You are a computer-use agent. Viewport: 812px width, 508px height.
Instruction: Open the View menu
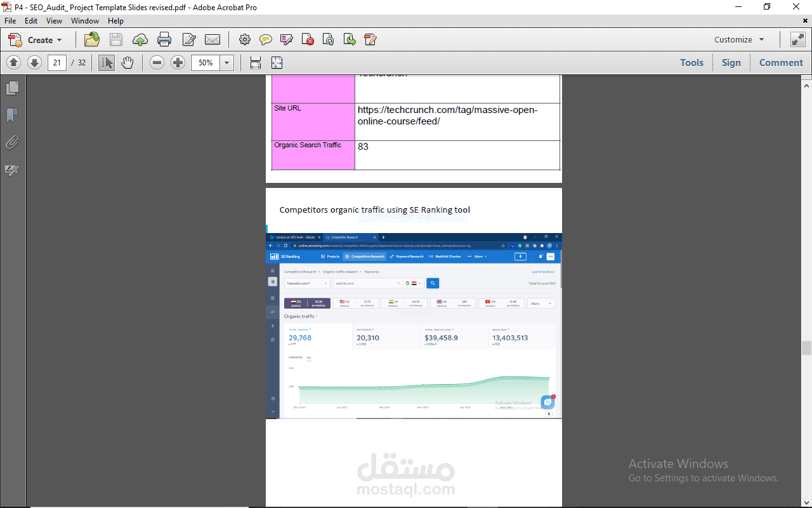pyautogui.click(x=54, y=21)
